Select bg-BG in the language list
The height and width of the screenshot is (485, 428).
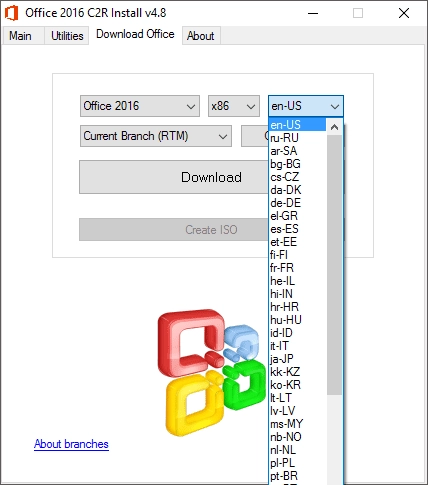coord(297,164)
